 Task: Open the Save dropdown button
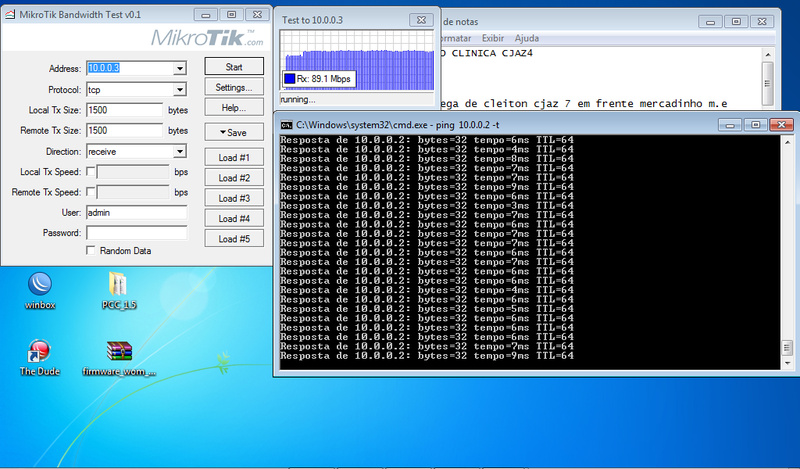coord(234,132)
